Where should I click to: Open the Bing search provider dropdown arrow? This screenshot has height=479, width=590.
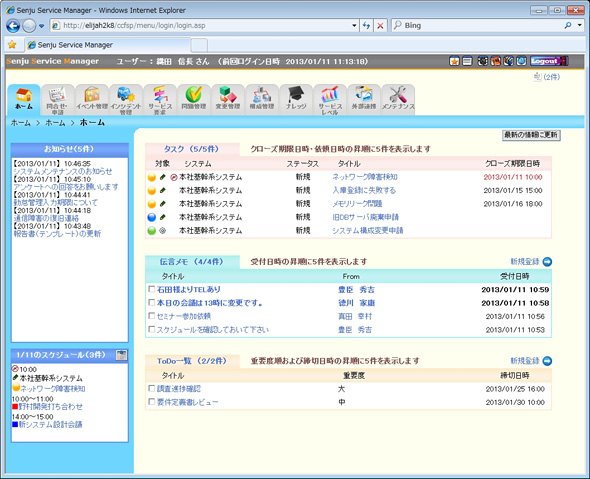tap(580, 25)
